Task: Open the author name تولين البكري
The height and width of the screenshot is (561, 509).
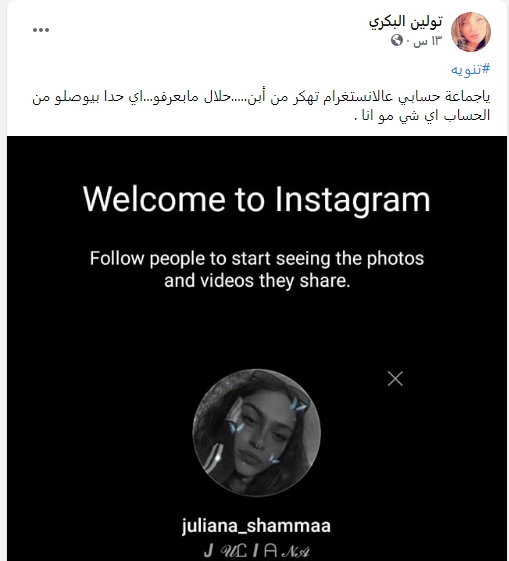Action: (406, 21)
